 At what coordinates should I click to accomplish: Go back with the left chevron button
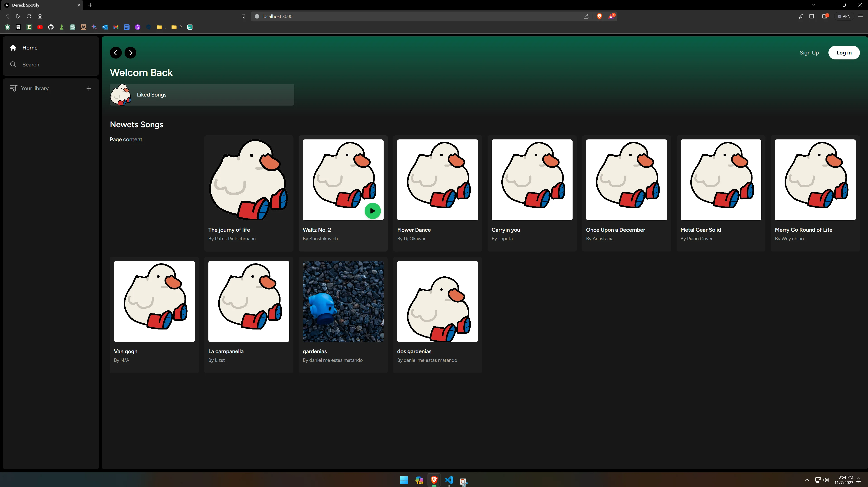point(116,52)
